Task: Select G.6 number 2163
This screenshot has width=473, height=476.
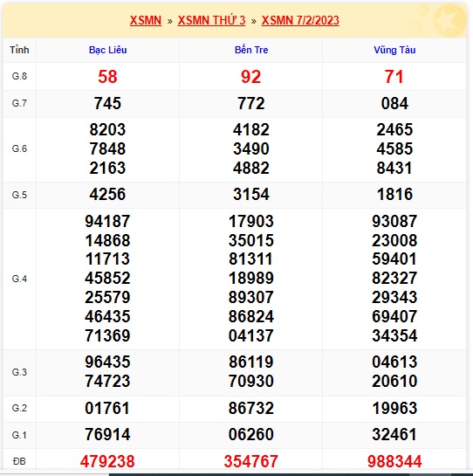Action: click(107, 168)
